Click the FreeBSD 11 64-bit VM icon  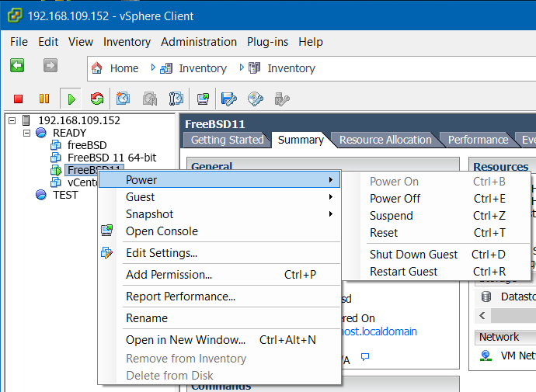click(x=56, y=158)
